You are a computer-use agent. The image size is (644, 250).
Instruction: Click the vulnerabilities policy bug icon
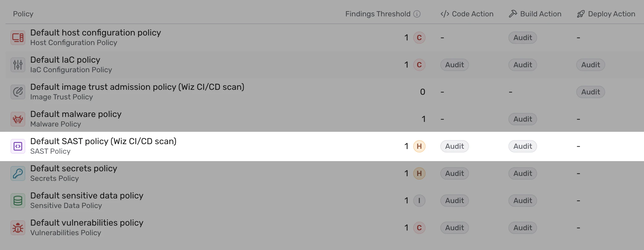click(x=18, y=228)
